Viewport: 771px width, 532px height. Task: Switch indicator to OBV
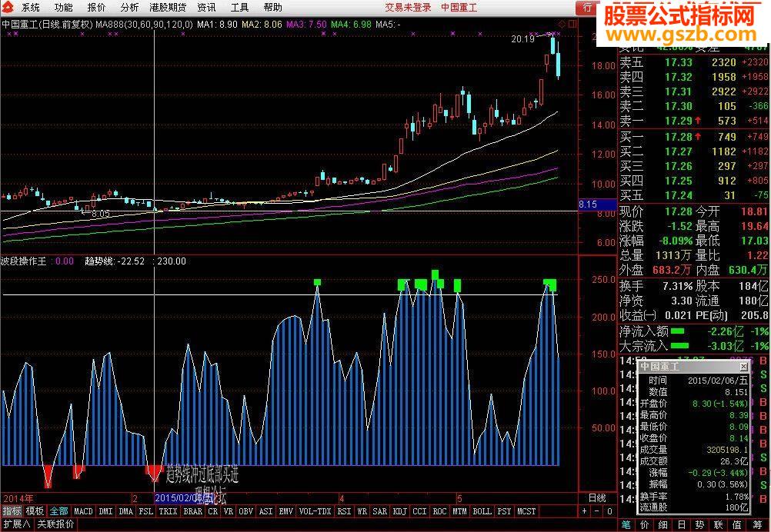click(x=246, y=511)
